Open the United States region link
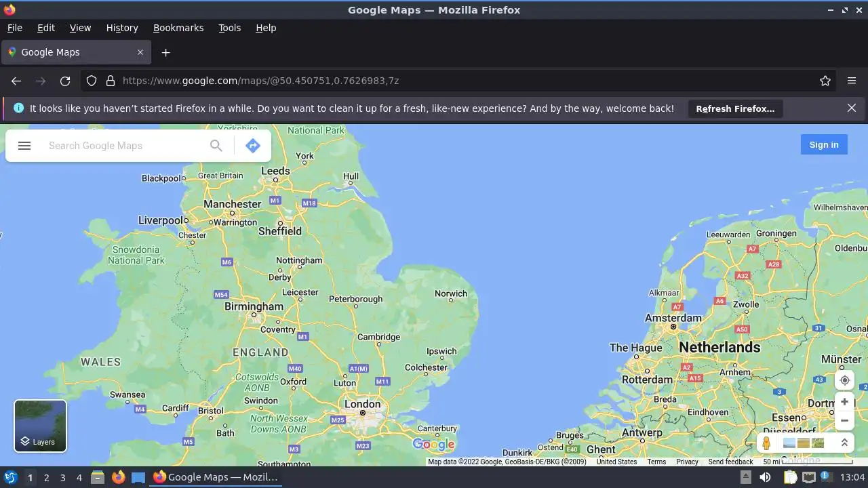 (616, 462)
